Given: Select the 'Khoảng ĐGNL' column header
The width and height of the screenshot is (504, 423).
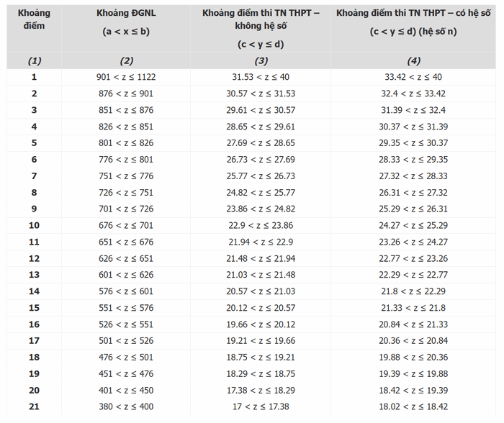Looking at the screenshot, I should coord(126,22).
